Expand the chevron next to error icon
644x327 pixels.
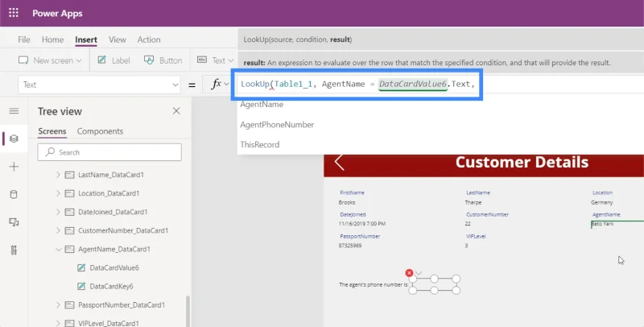click(x=419, y=273)
